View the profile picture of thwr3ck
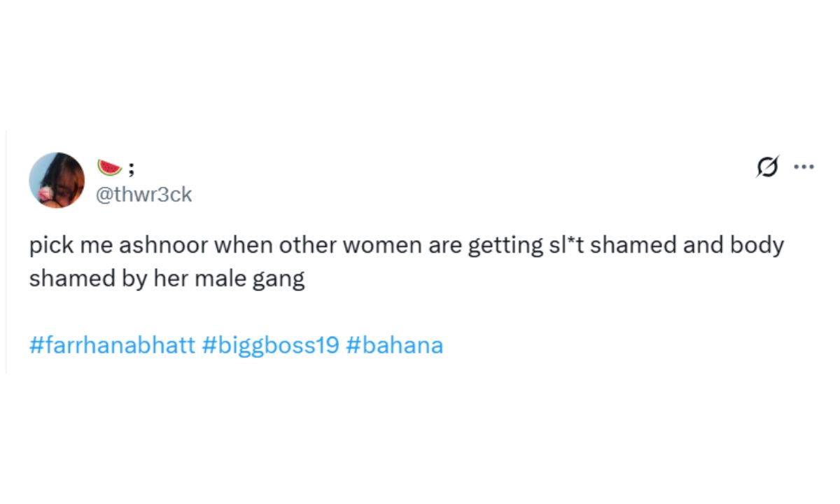This screenshot has height=504, width=840. (57, 180)
